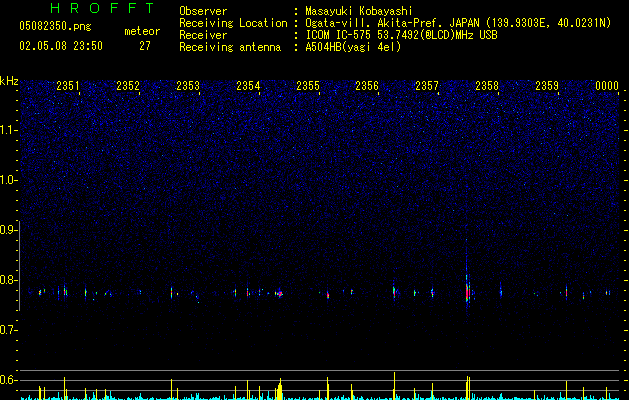Viewport: 629px width, 400px height.
Task: Click the A504HB(yagi 4el) antenna text
Action: 353,47
